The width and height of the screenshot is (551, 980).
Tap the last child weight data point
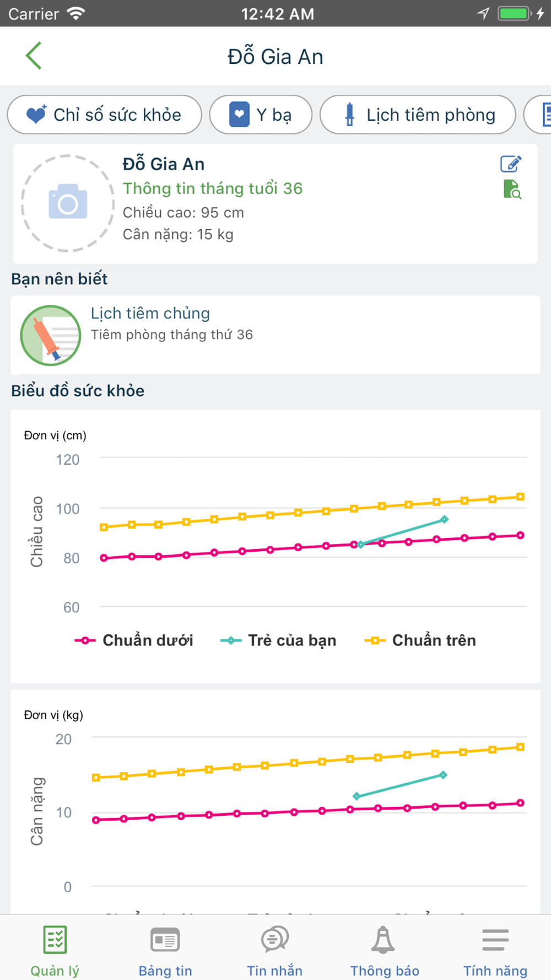click(444, 775)
